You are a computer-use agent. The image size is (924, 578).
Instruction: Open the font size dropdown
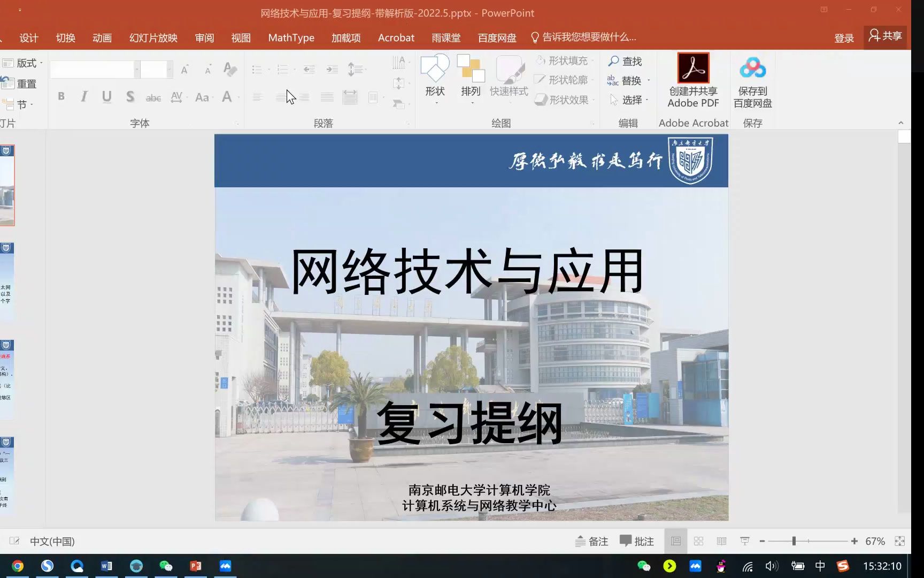coord(170,69)
